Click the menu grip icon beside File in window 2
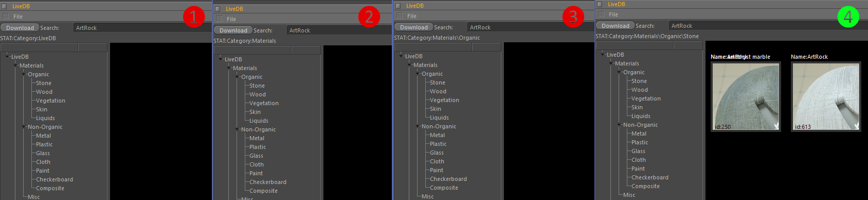The width and height of the screenshot is (868, 200). click(x=219, y=19)
